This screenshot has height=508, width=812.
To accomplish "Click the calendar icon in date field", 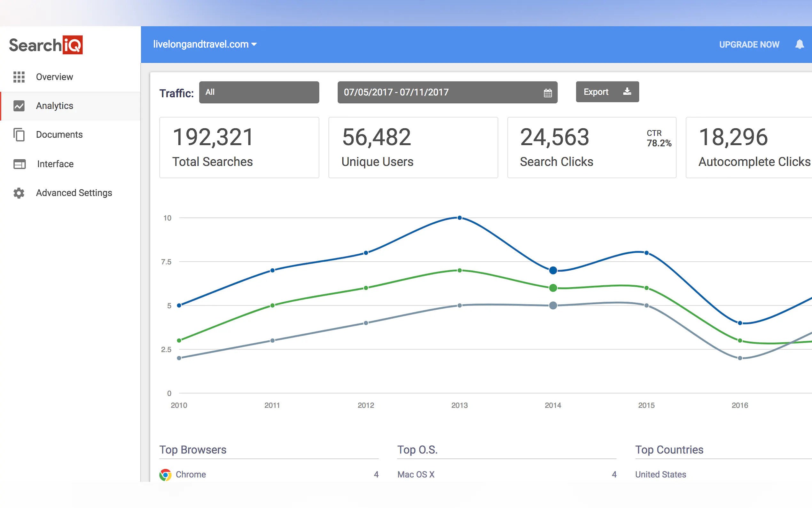I will click(548, 93).
